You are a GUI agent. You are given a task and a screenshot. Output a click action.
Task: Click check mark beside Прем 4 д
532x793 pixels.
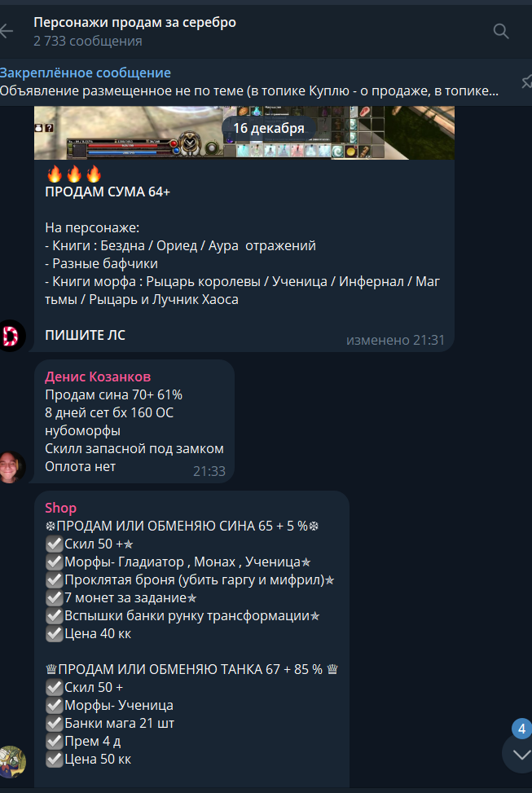54,742
